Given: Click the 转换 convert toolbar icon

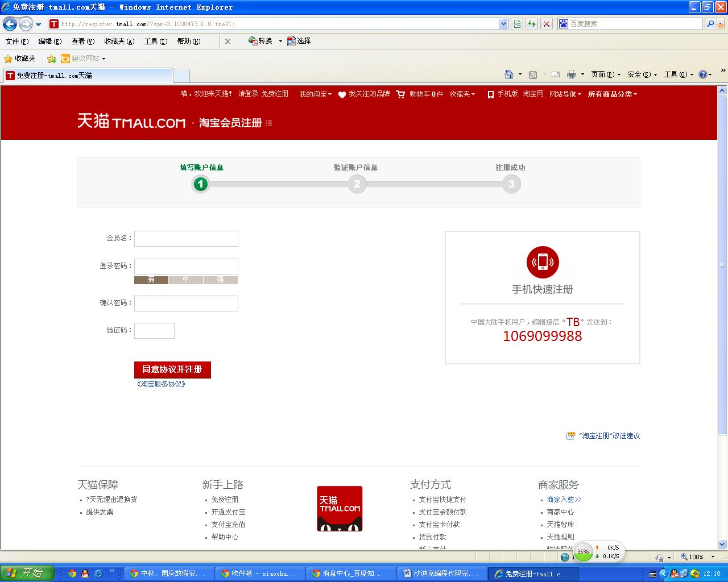Looking at the screenshot, I should click(260, 41).
